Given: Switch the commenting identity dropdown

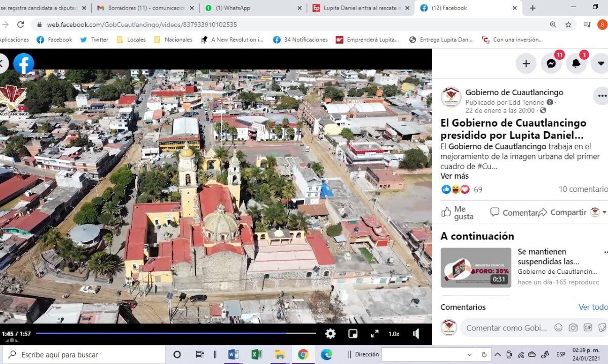Looking at the screenshot, I should pos(598,212).
